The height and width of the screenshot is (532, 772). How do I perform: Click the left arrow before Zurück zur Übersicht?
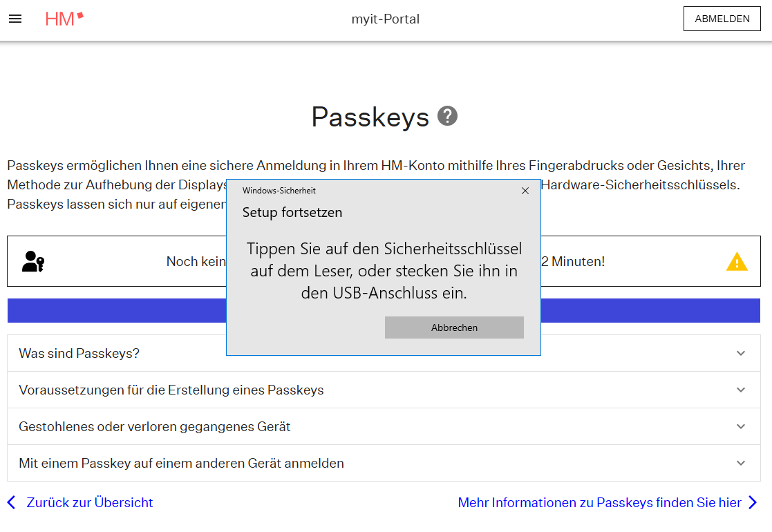click(x=12, y=502)
